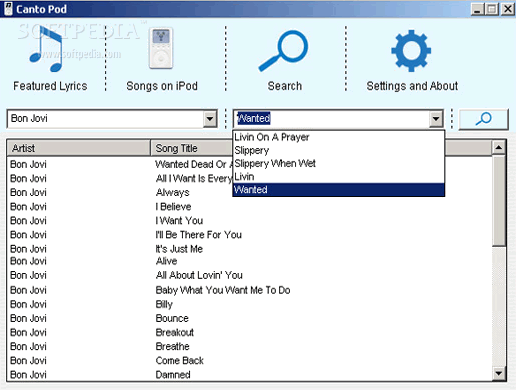Select the 'I'll Be There For You' row
Image resolution: width=516 pixels, height=390 pixels.
(x=249, y=235)
